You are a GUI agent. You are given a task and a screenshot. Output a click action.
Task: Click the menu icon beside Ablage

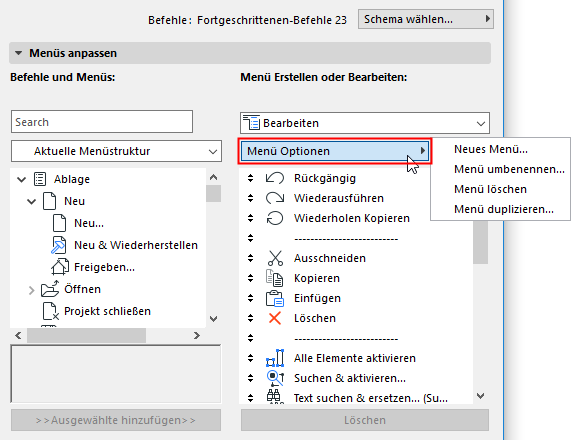click(40, 179)
